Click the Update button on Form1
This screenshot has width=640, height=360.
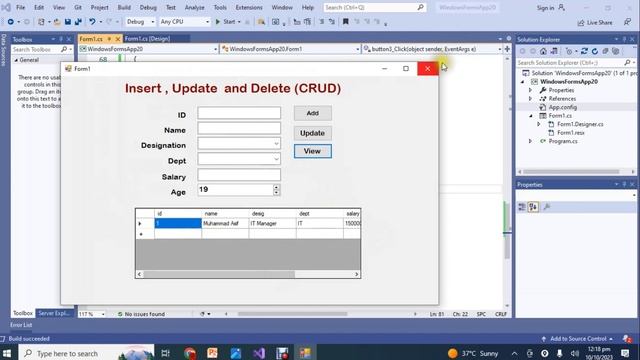click(313, 133)
